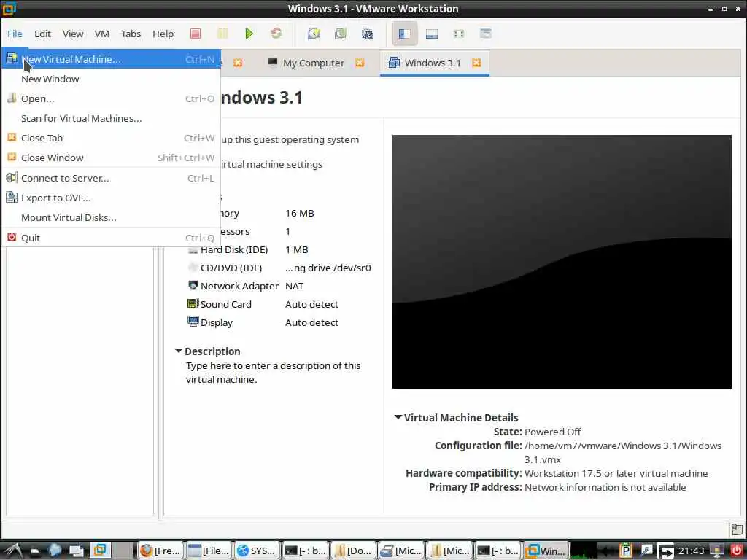Click the VMware launcher icon in taskbar
The image size is (747, 560).
(x=99, y=551)
